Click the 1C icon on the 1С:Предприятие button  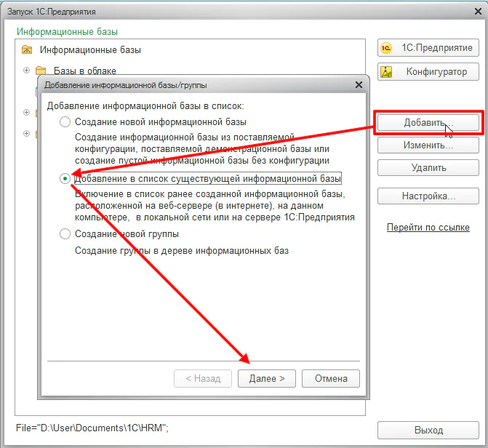(x=388, y=49)
